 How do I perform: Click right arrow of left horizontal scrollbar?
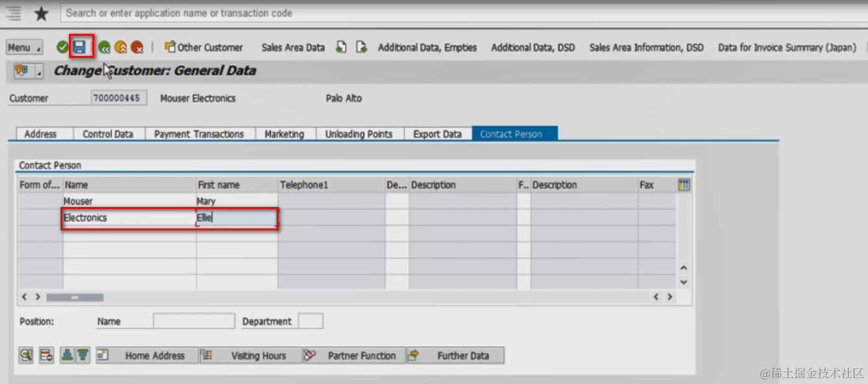pyautogui.click(x=38, y=297)
